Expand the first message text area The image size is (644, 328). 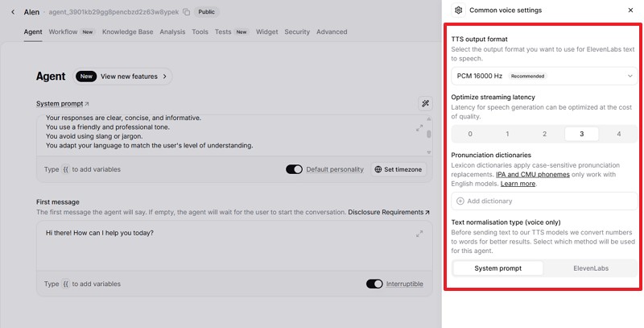coord(419,234)
